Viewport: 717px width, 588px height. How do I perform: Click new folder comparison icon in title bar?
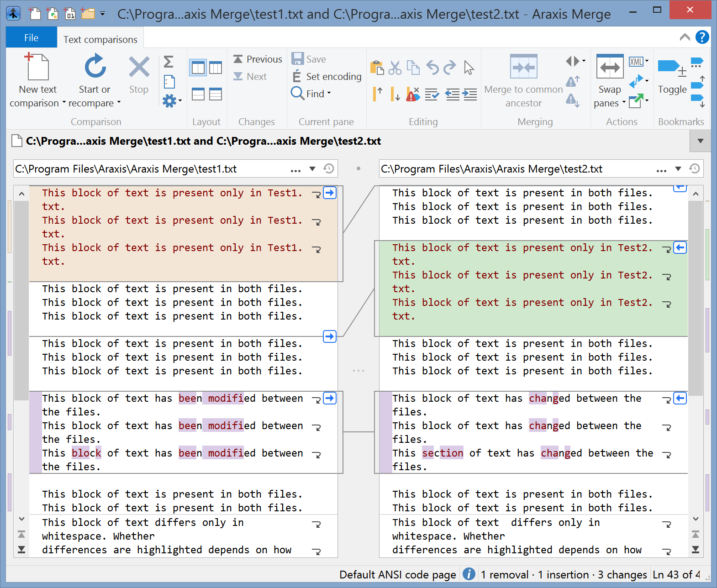point(87,14)
